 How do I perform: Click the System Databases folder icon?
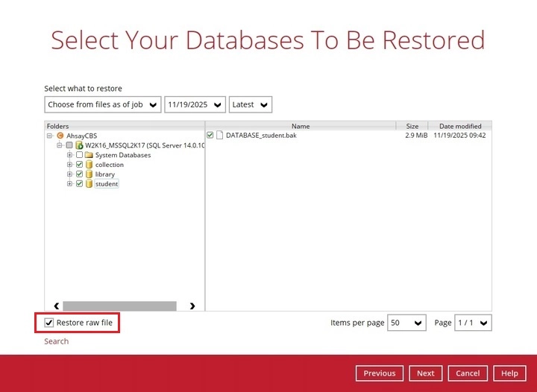(x=89, y=155)
